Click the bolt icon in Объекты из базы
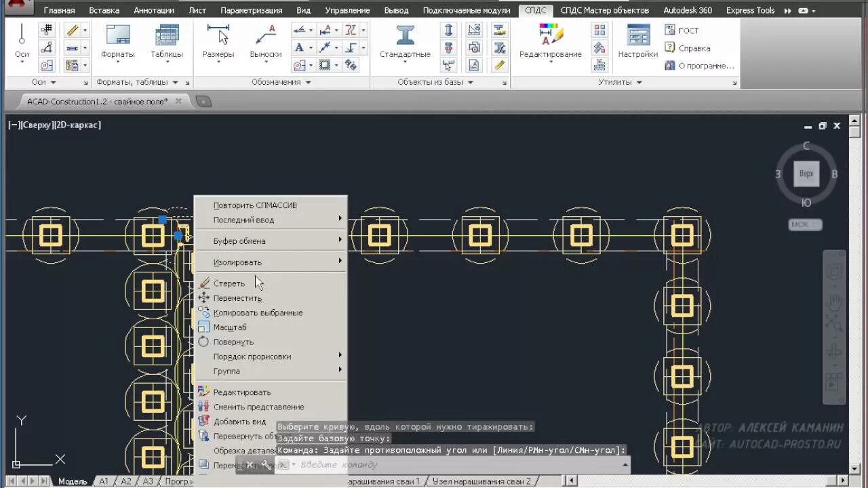This screenshot has height=488, width=868. pyautogui.click(x=448, y=47)
